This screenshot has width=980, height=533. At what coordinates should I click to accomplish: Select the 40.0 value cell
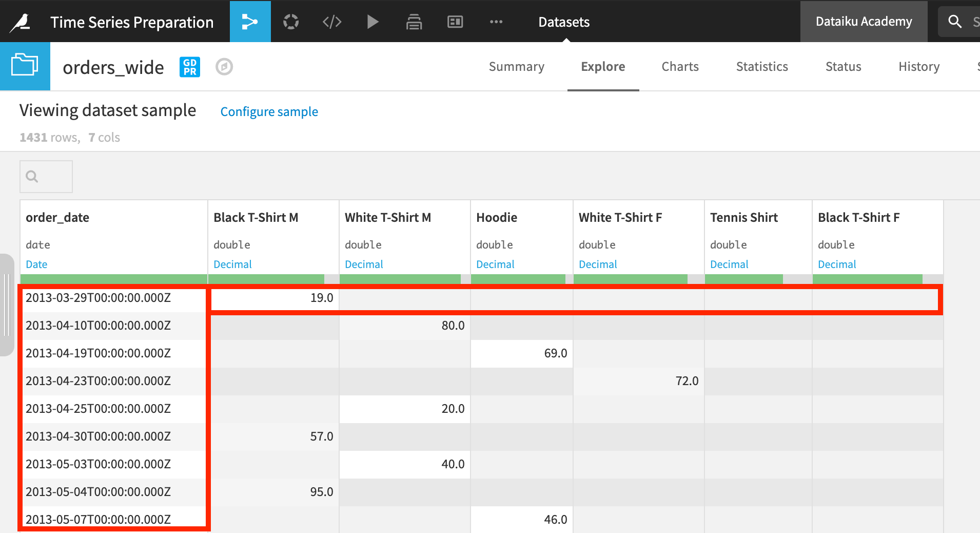[x=405, y=464]
